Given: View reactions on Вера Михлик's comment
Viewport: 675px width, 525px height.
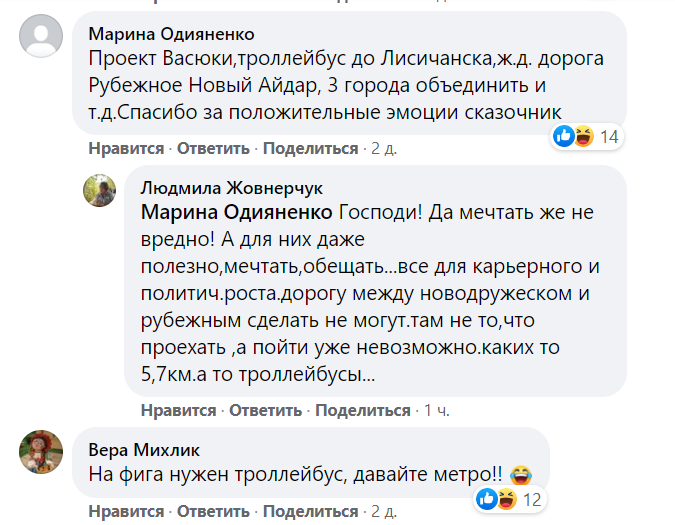Looking at the screenshot, I should [498, 498].
